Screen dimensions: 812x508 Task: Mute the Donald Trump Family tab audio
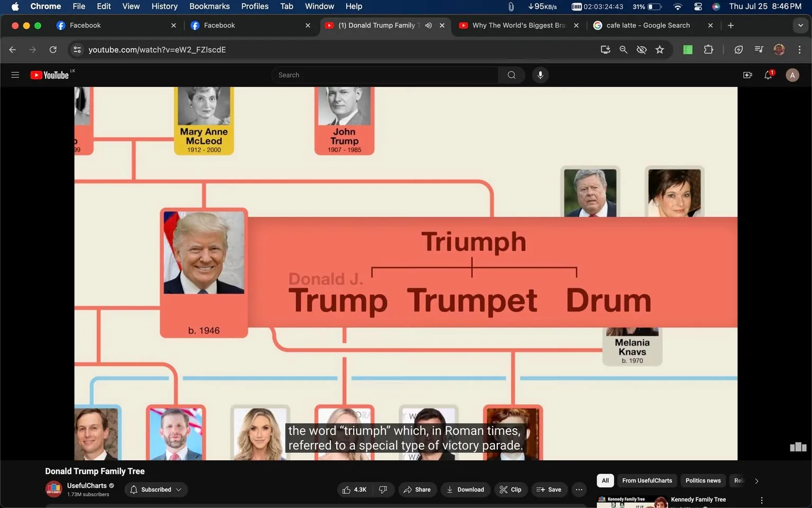(428, 25)
